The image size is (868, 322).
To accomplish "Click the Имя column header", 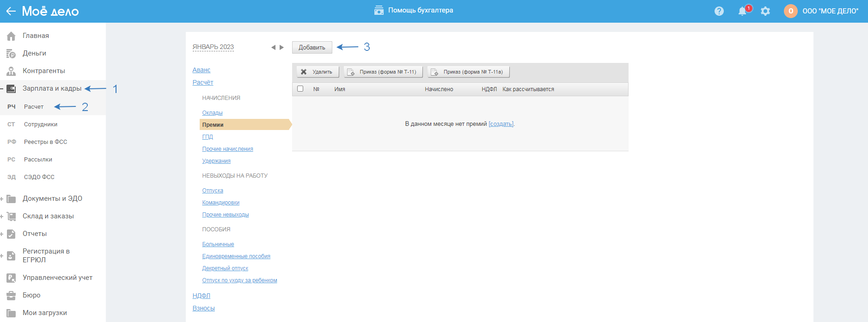I will [340, 89].
